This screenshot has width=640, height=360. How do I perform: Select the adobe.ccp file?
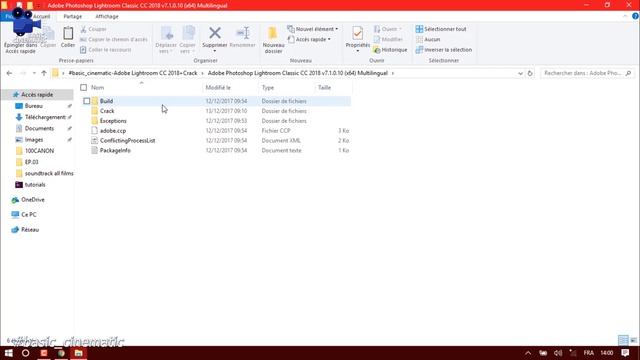point(113,131)
